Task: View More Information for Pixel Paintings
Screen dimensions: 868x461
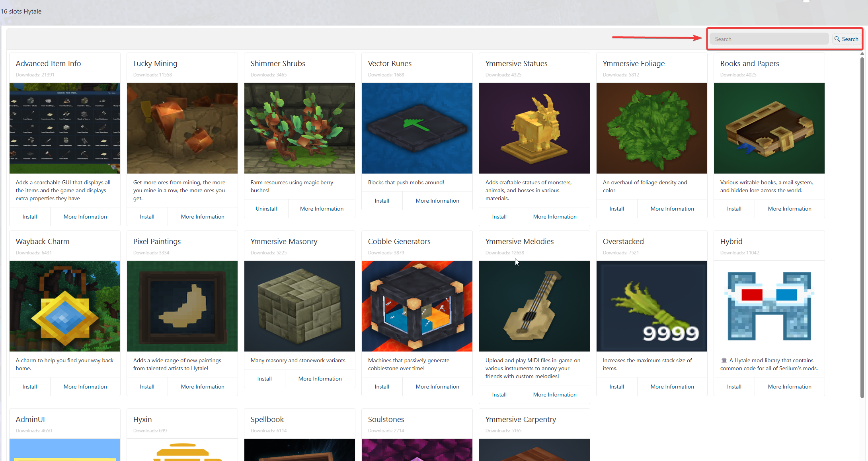Action: 202,387
